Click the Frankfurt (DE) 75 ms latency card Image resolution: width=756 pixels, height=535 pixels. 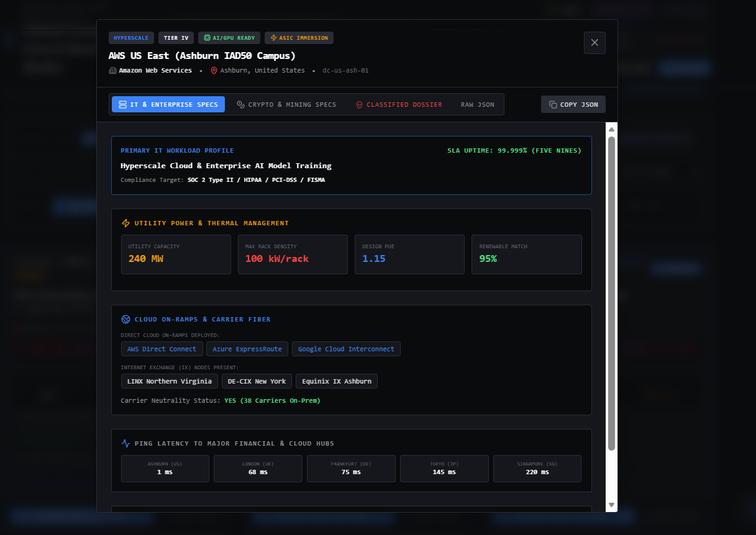coord(351,469)
